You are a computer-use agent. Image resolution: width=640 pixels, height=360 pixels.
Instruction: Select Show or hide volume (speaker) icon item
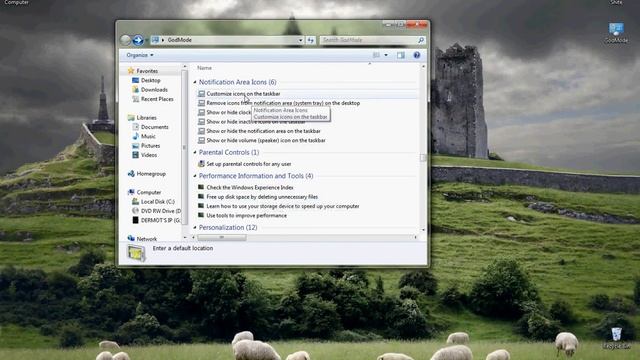266,140
